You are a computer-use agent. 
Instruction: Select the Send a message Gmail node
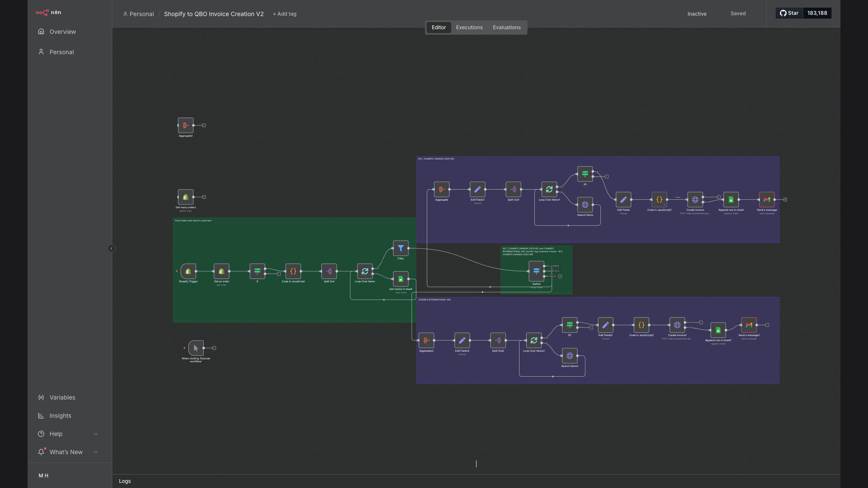point(767,199)
